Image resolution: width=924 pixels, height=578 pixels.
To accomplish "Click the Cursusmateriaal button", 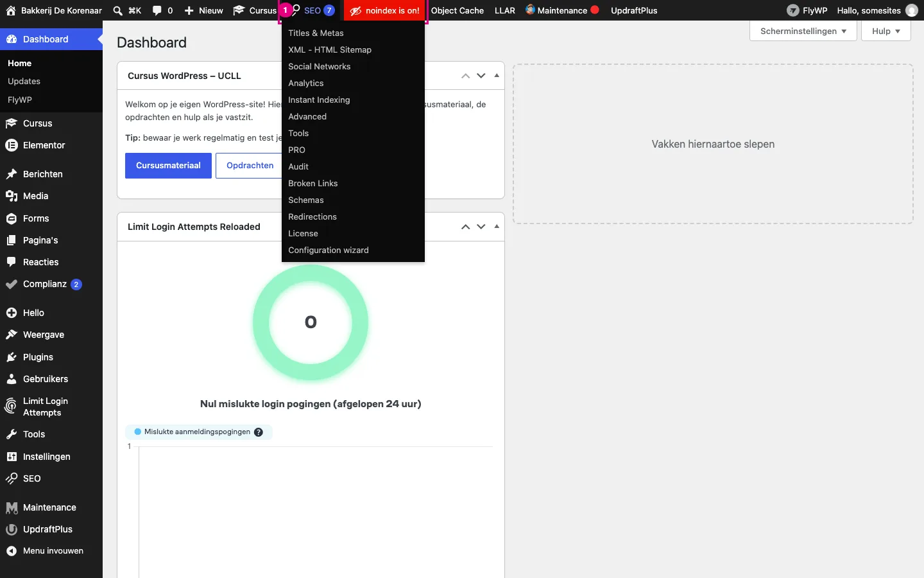I will (168, 166).
